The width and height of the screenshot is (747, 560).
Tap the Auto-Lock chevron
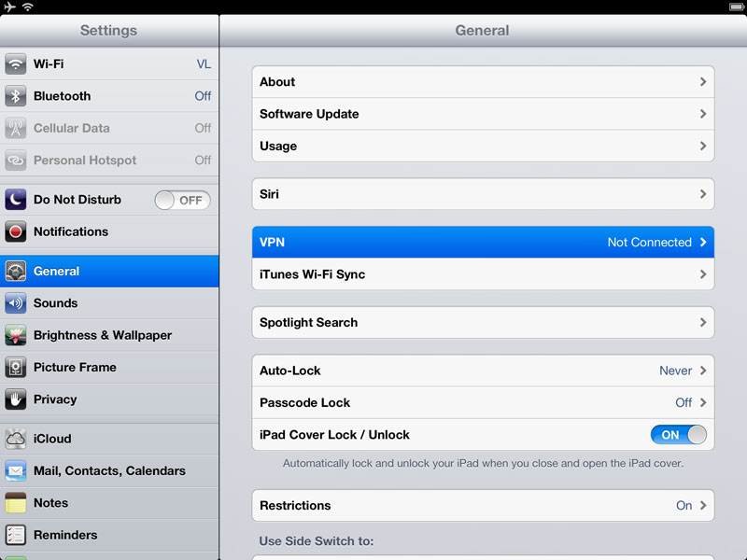point(703,371)
